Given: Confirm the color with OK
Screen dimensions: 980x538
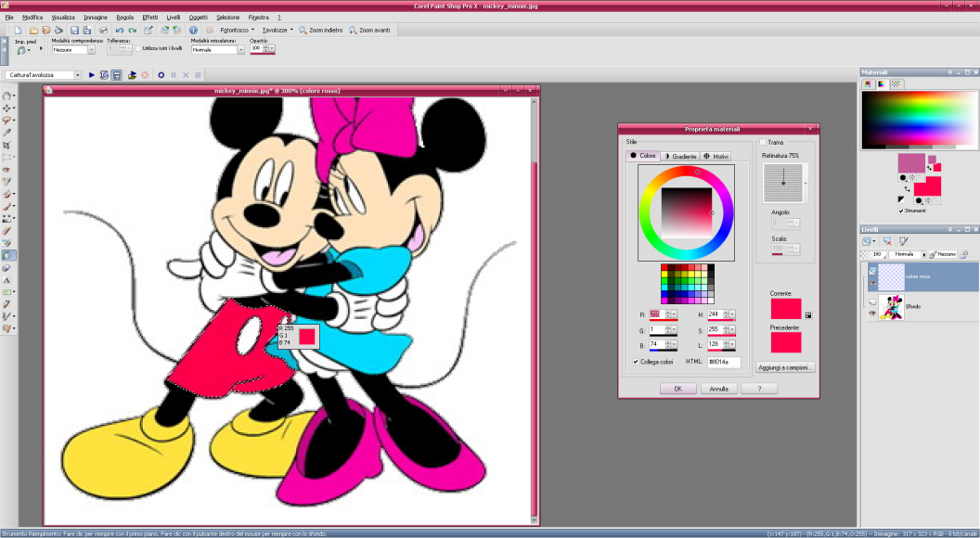Looking at the screenshot, I should 678,389.
